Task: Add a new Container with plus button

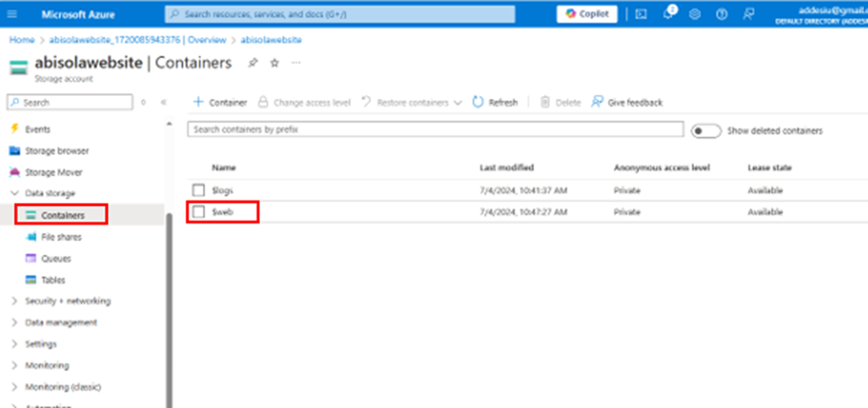Action: coord(220,102)
